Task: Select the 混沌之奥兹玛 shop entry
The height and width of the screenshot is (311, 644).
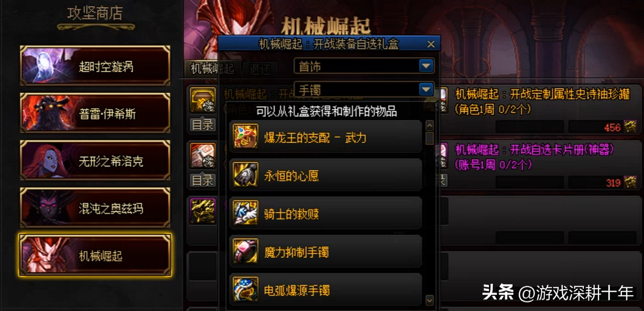Action: (x=95, y=208)
